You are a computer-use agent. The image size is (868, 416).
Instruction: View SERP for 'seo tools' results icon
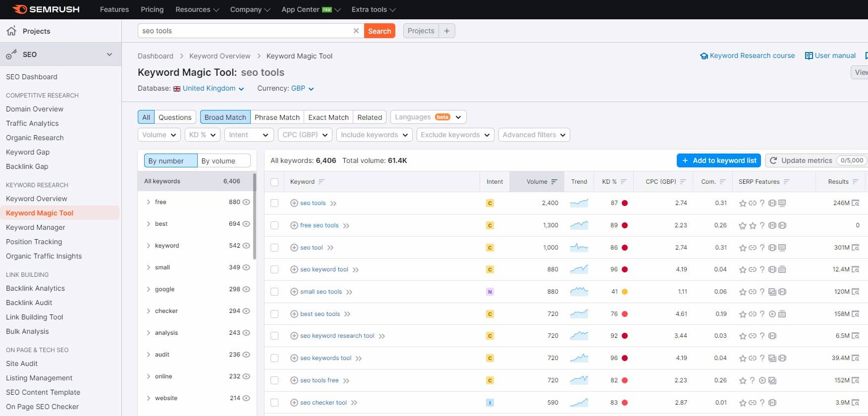pos(855,203)
